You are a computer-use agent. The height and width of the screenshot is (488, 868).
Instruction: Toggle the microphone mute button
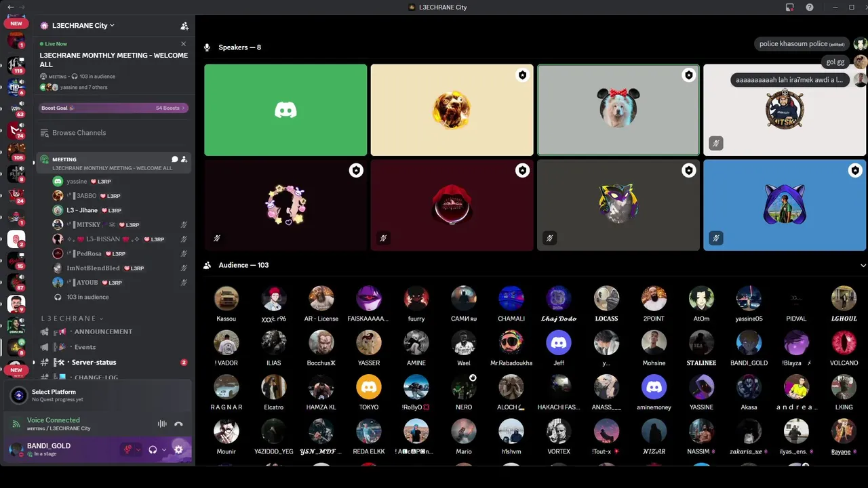(x=127, y=449)
